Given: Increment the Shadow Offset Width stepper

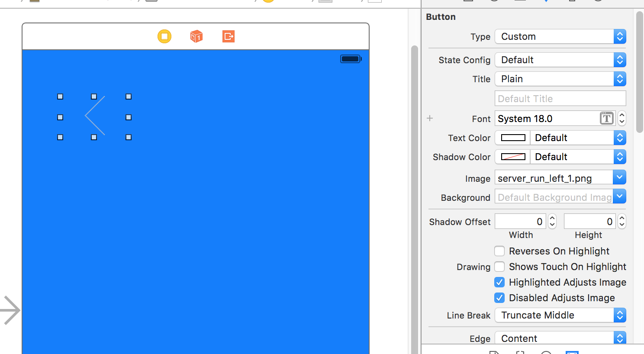Looking at the screenshot, I should (552, 218).
